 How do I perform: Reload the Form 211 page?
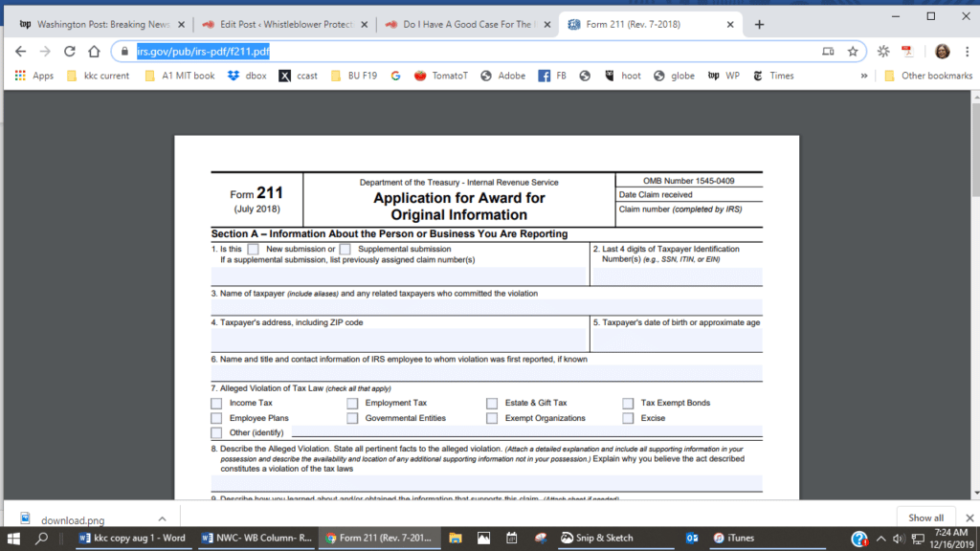tap(68, 53)
